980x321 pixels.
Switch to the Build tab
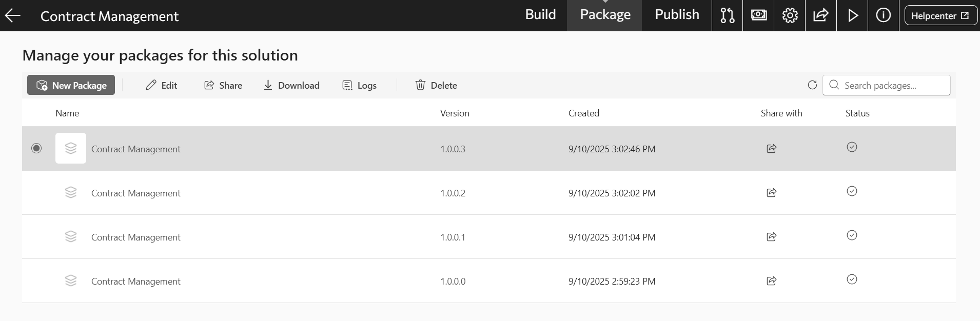pyautogui.click(x=540, y=15)
